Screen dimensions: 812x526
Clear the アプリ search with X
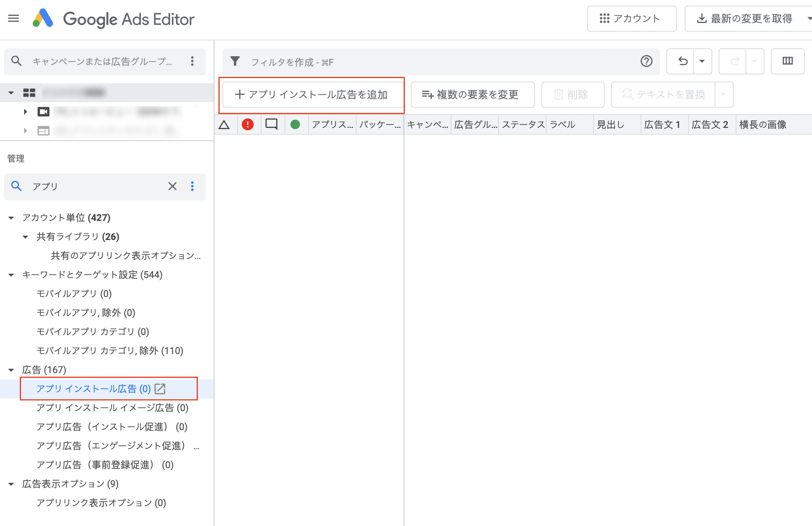pos(172,186)
